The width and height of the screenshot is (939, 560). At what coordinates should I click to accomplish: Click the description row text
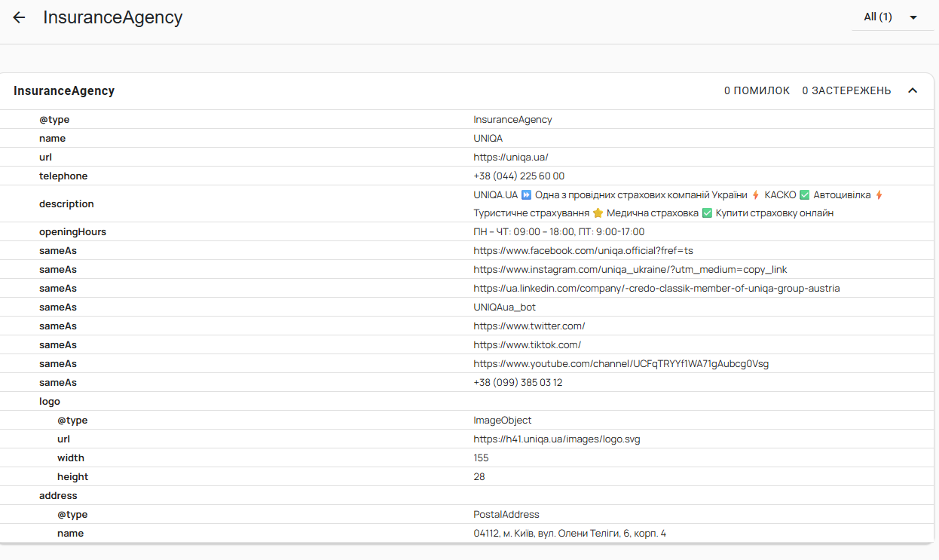678,203
